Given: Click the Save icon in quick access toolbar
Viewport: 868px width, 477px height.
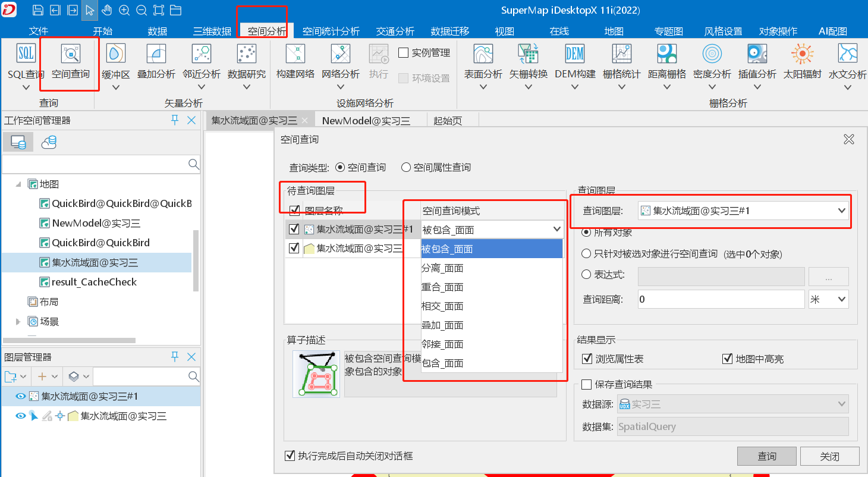Looking at the screenshot, I should click(38, 10).
